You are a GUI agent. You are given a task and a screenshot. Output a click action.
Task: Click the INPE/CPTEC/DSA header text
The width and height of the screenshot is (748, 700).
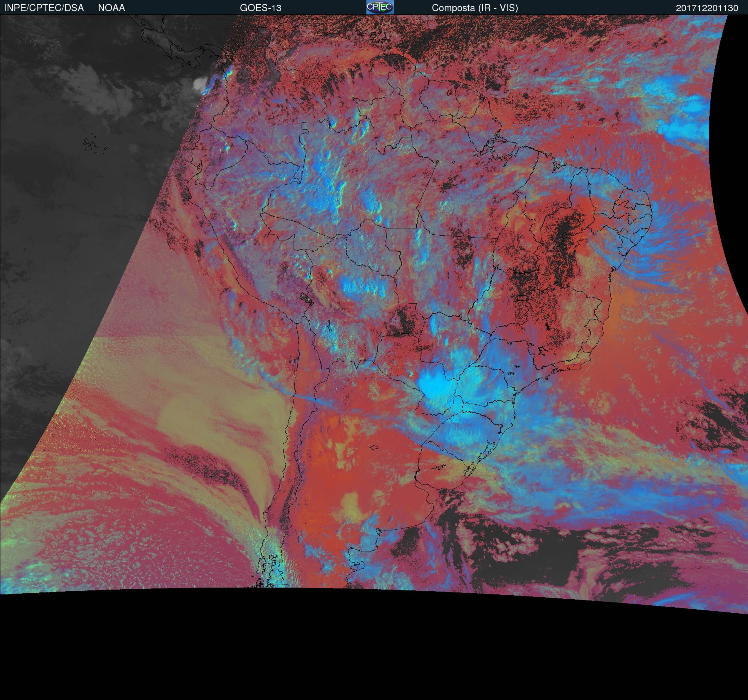pos(44,8)
